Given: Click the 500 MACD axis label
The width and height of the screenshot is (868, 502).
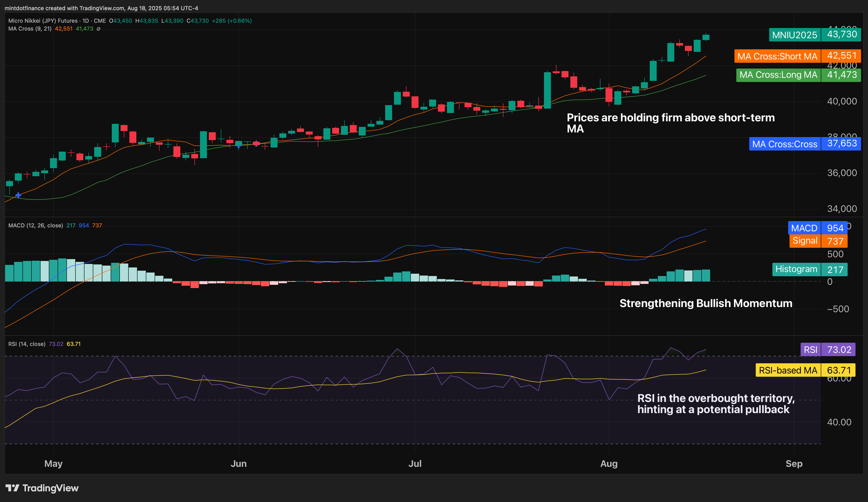Looking at the screenshot, I should pyautogui.click(x=835, y=254).
